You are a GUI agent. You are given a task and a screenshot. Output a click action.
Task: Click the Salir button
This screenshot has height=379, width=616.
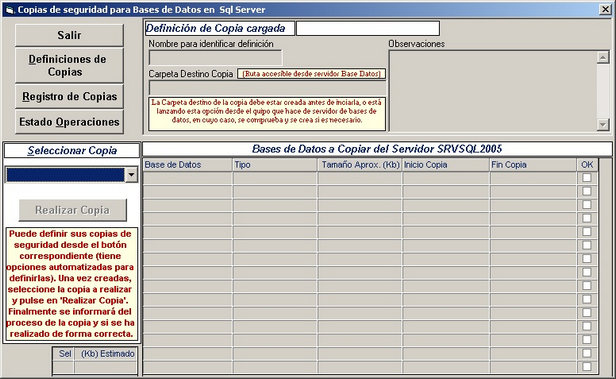[69, 35]
